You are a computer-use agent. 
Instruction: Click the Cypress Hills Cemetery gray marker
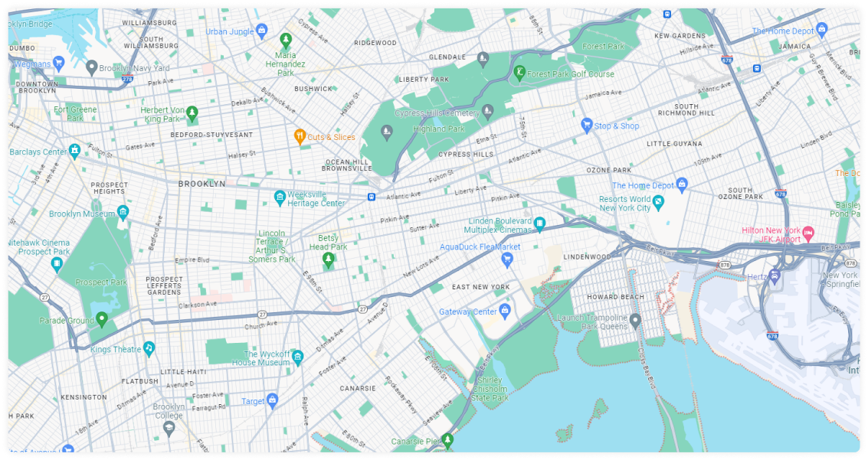click(x=488, y=112)
